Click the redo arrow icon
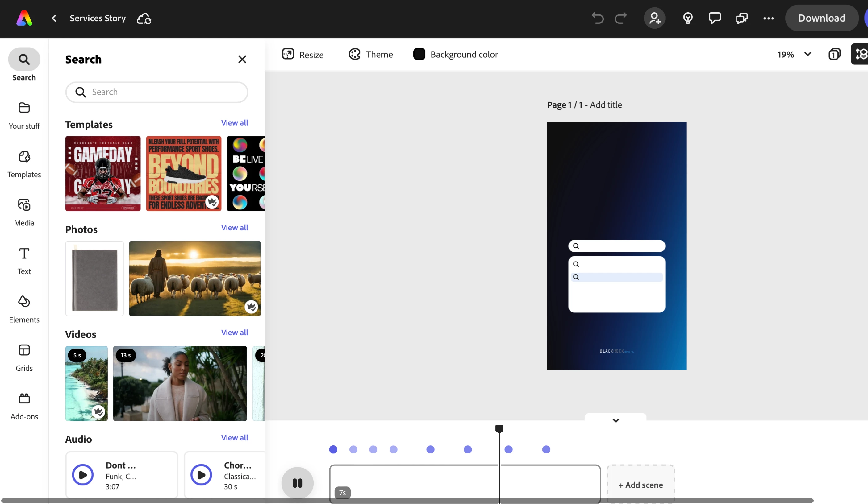868x504 pixels. pyautogui.click(x=621, y=18)
